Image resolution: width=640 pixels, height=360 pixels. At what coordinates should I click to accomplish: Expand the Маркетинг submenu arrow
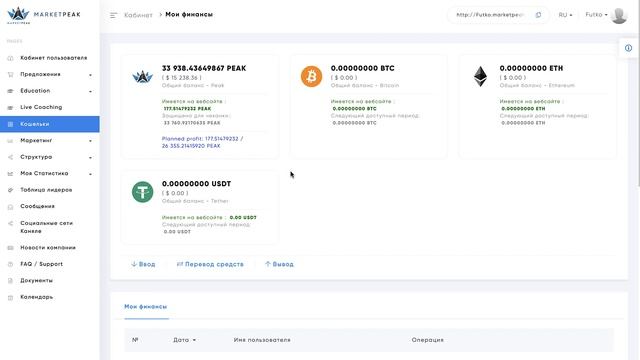click(x=91, y=141)
